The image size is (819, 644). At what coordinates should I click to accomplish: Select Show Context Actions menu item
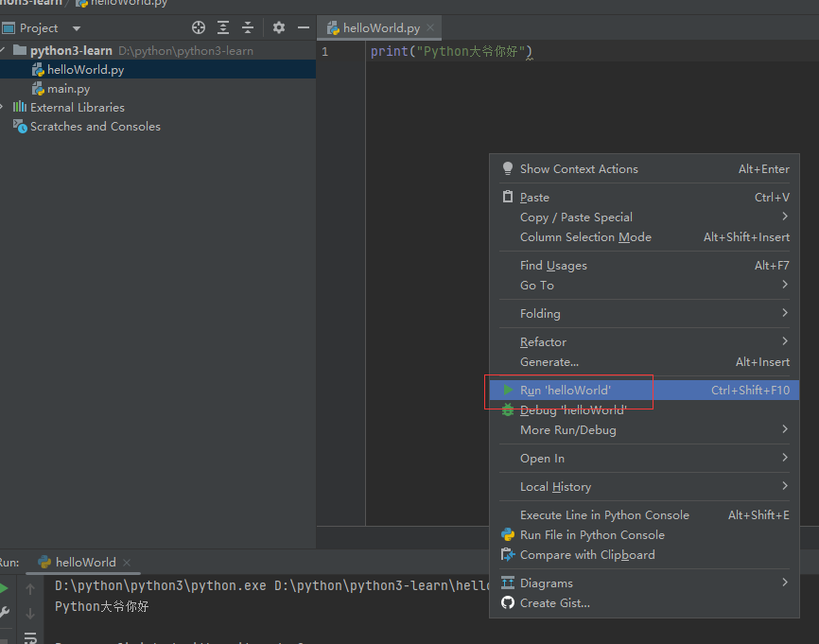tap(579, 169)
